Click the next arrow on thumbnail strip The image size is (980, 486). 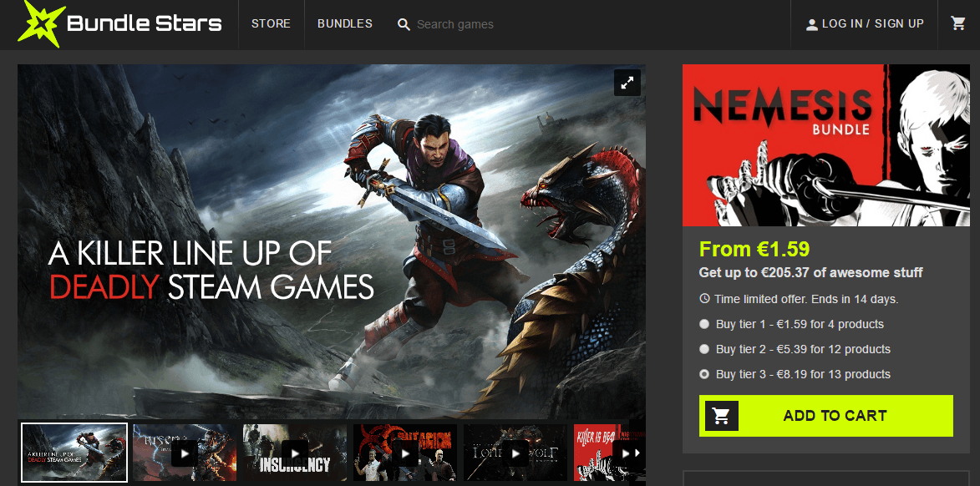(637, 453)
